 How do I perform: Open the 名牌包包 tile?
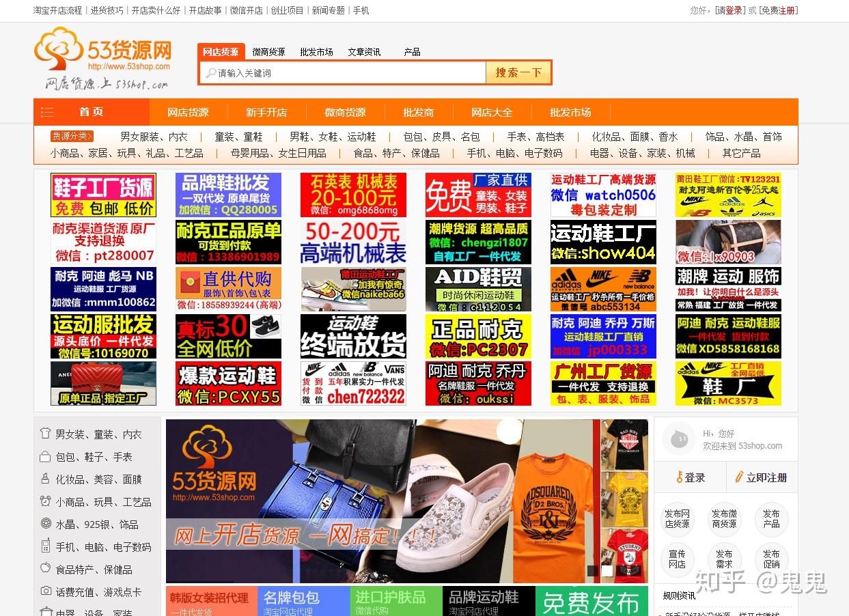point(304,601)
